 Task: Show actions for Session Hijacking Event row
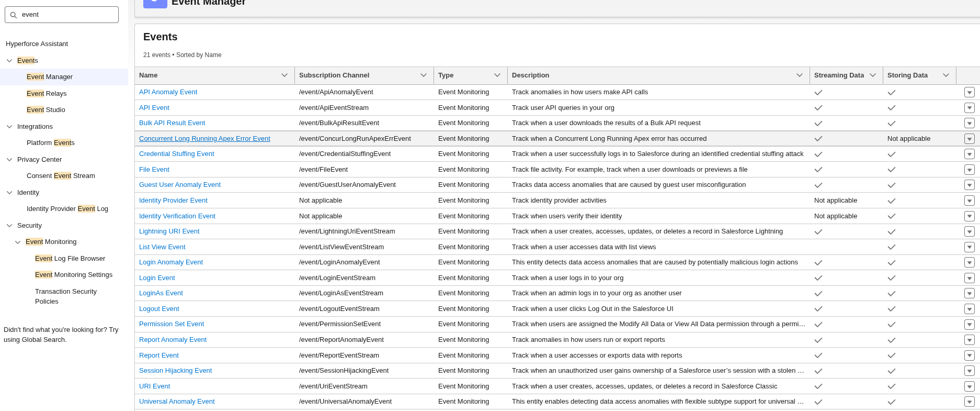(969, 371)
